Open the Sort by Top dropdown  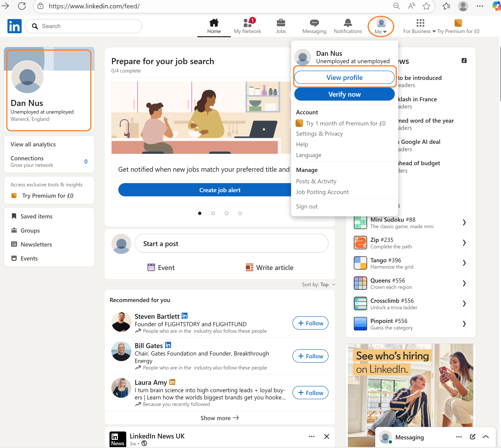pos(319,285)
